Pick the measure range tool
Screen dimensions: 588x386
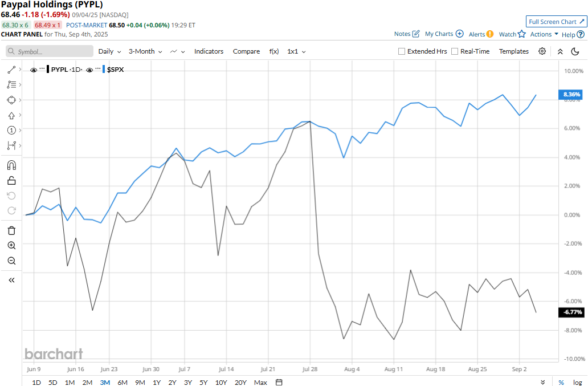tap(11, 145)
